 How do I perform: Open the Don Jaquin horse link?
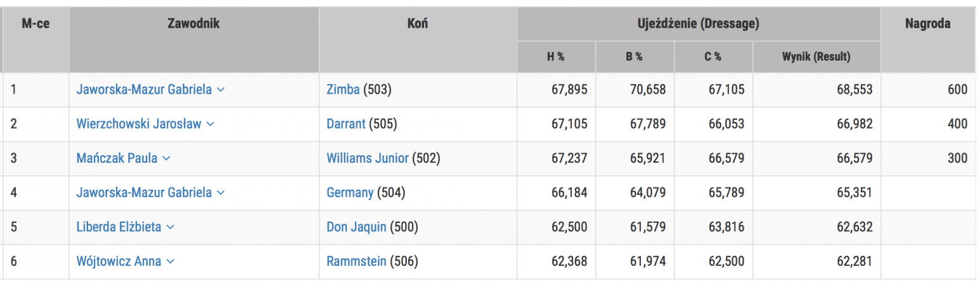(356, 227)
